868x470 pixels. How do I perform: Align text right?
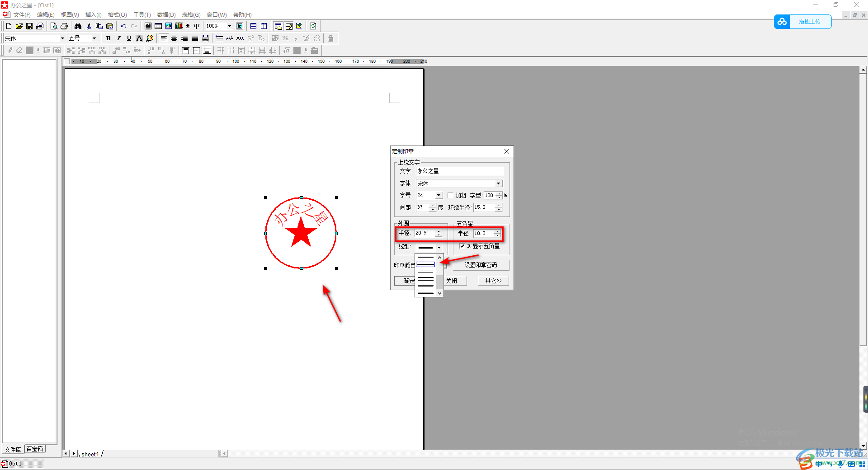[x=184, y=38]
